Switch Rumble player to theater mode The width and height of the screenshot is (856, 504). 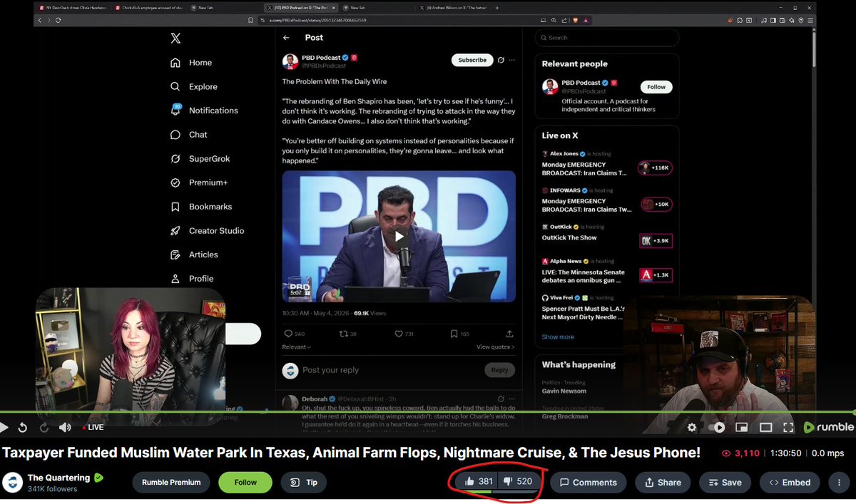click(x=765, y=427)
